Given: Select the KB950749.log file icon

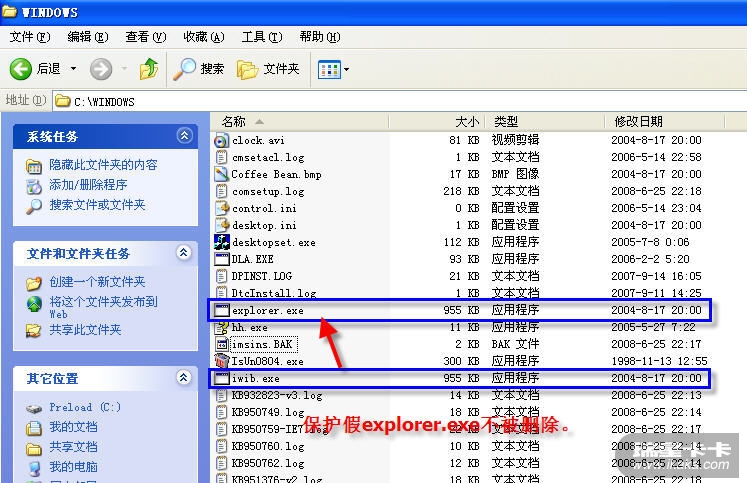Looking at the screenshot, I should pos(222,412).
